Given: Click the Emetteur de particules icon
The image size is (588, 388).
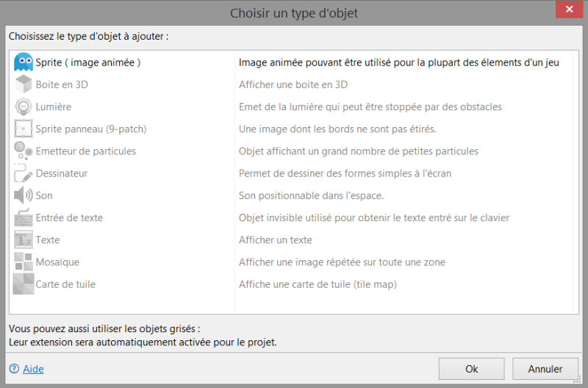Looking at the screenshot, I should pyautogui.click(x=24, y=151).
